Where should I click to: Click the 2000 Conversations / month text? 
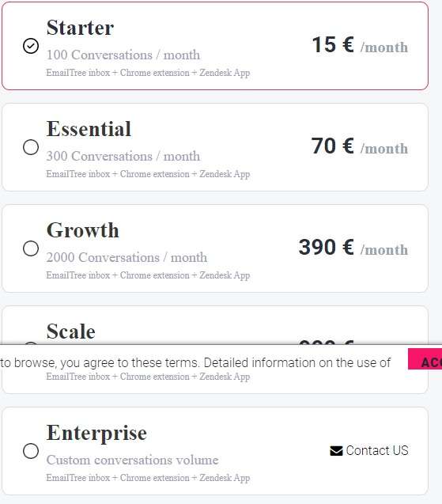click(x=127, y=257)
